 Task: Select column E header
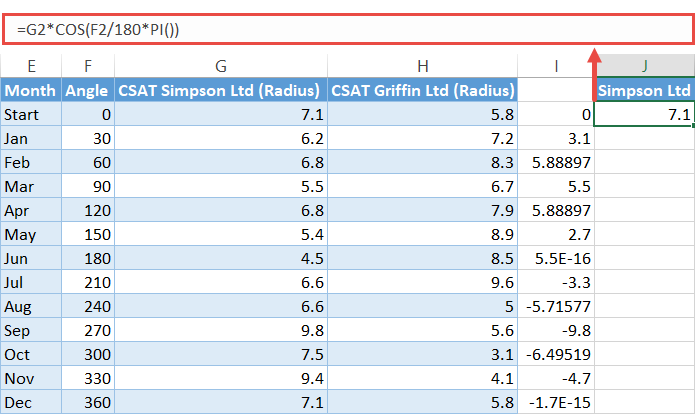coord(31,66)
